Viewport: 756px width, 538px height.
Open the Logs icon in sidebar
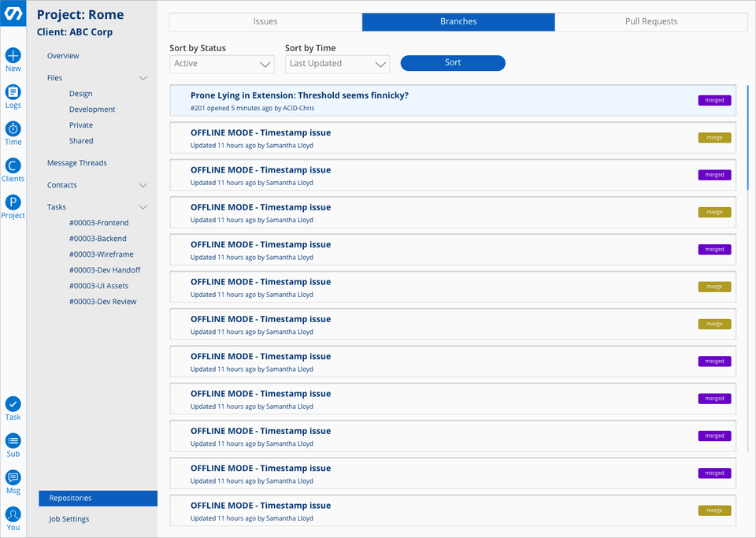coord(13,92)
